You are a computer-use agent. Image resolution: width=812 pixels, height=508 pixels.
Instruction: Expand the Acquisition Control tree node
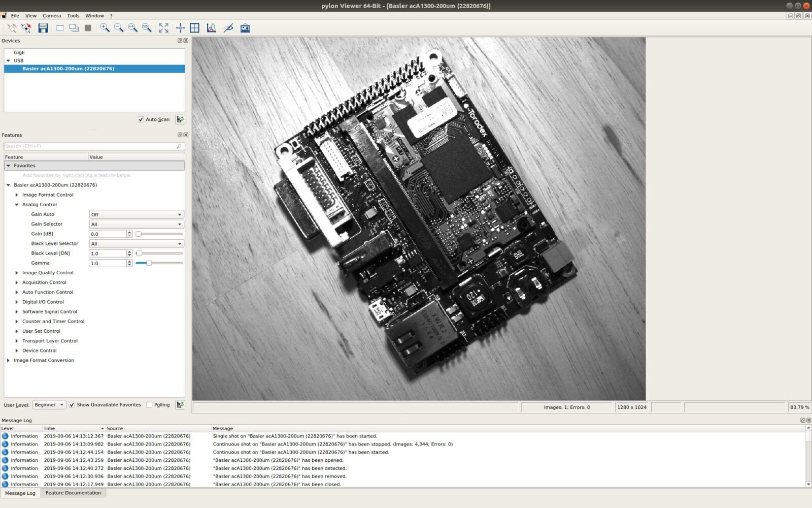[x=17, y=282]
